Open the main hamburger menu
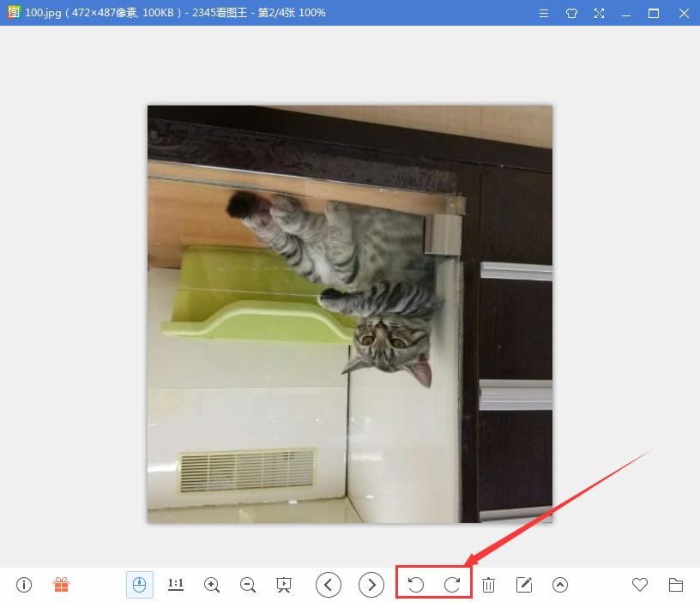700x602 pixels. click(x=544, y=14)
